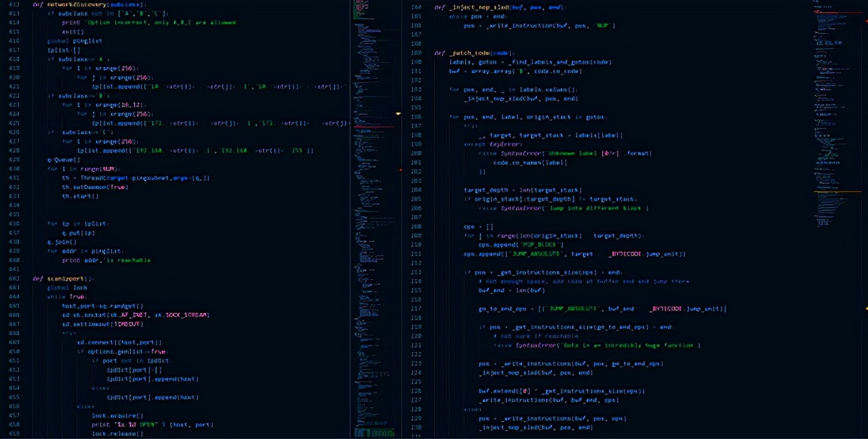The width and height of the screenshot is (868, 439).
Task: Click the 'if port not in ipdict:' line
Action: (132, 361)
